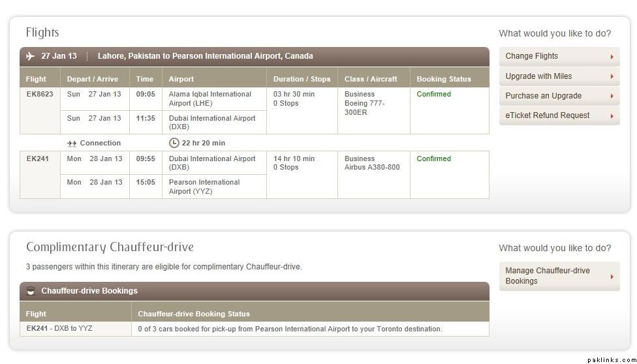Select the EK241 flight cell in the flights table
Viewport: 637px width, 364px height.
click(37, 159)
